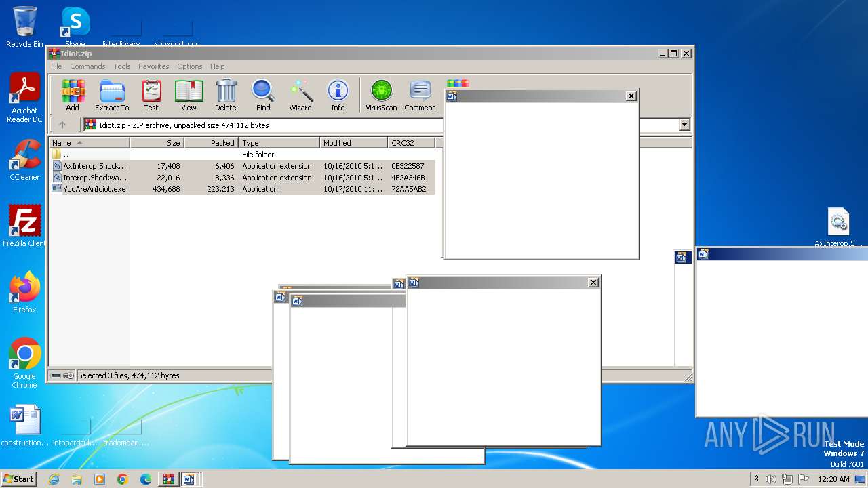This screenshot has width=868, height=488.
Task: Open the Wizard tool
Action: [x=300, y=95]
